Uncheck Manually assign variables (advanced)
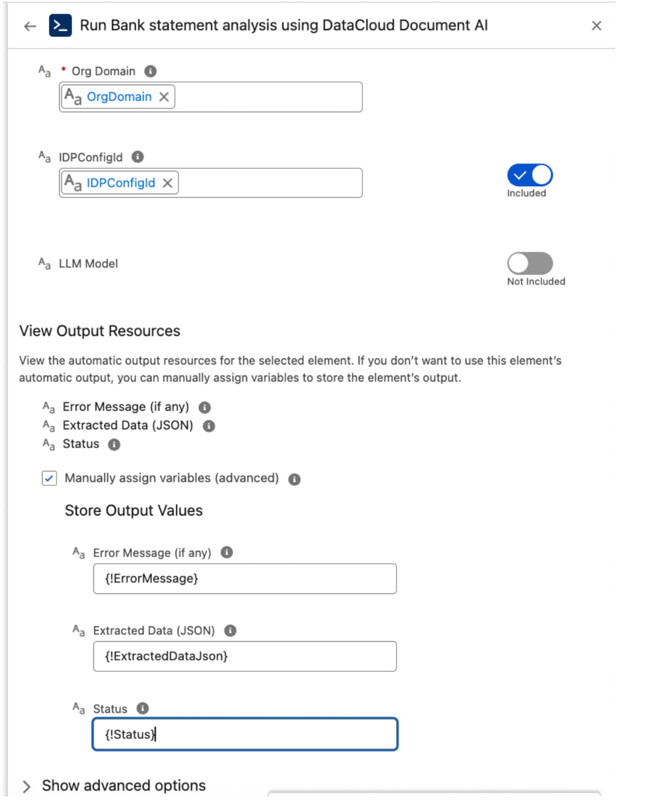Image resolution: width=652 pixels, height=812 pixels. point(49,478)
